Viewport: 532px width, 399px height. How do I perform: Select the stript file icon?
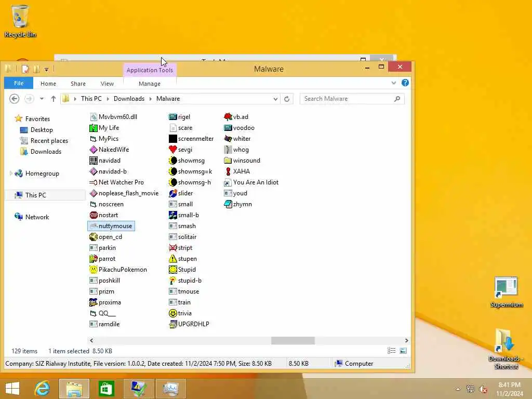click(x=172, y=248)
